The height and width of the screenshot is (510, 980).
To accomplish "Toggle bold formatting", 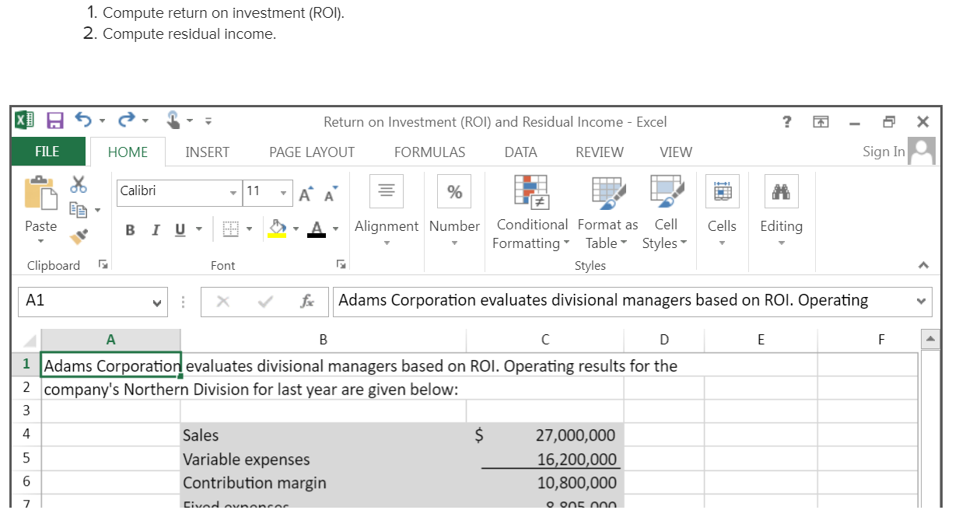I will (x=130, y=229).
